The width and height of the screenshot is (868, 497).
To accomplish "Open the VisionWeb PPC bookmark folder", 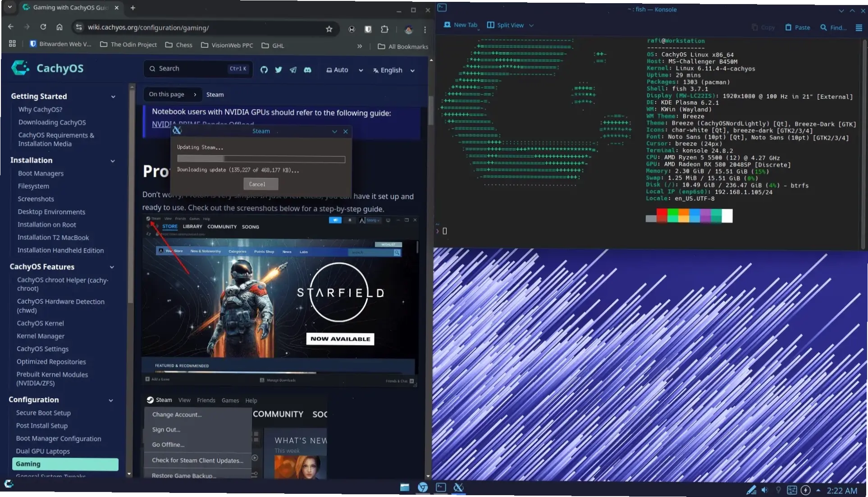I will (227, 46).
